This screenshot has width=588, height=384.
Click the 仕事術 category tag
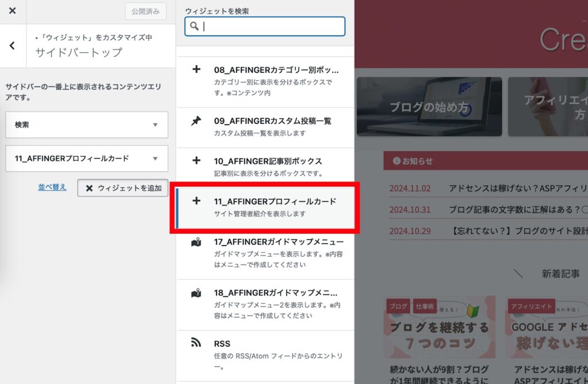424,307
